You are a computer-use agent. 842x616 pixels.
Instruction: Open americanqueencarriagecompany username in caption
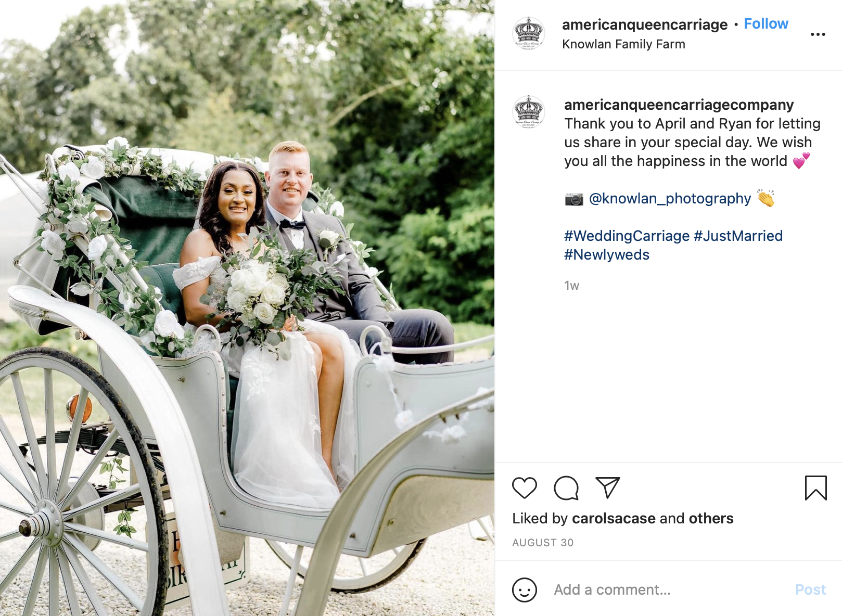[x=679, y=105]
